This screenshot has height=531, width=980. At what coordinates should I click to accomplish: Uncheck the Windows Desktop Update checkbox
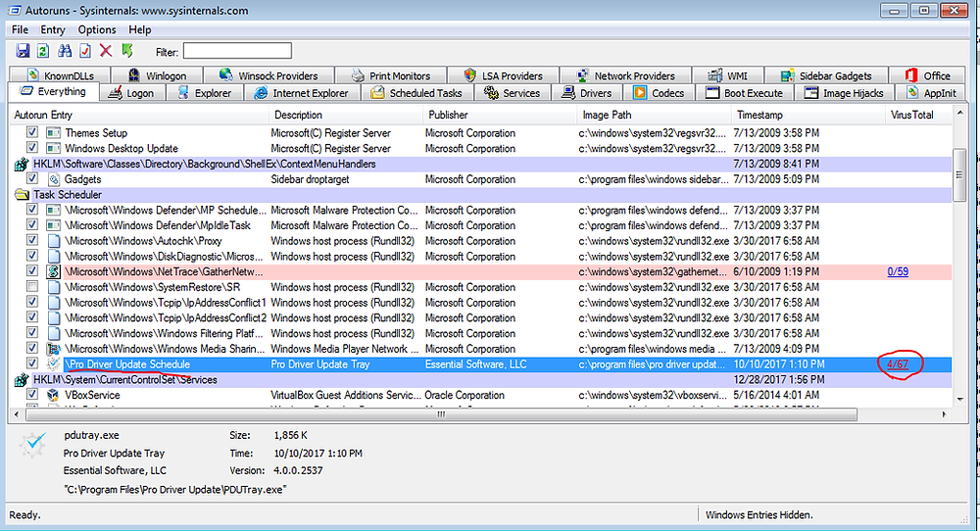tap(32, 148)
